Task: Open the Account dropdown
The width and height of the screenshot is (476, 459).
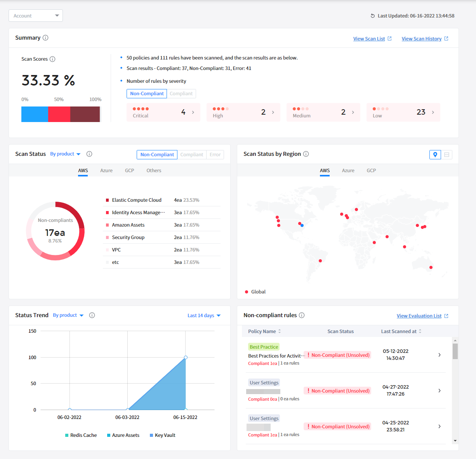Action: (36, 16)
